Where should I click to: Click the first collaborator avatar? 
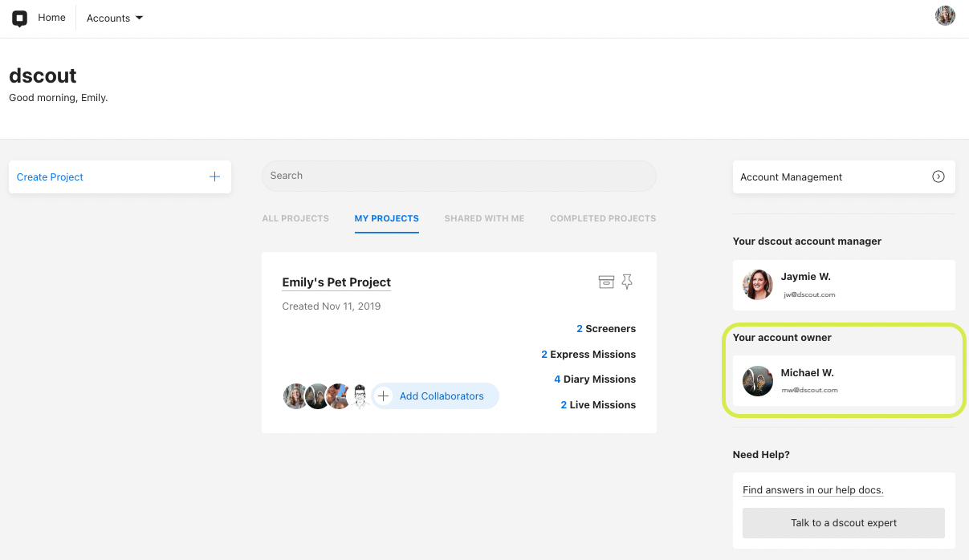pos(295,396)
